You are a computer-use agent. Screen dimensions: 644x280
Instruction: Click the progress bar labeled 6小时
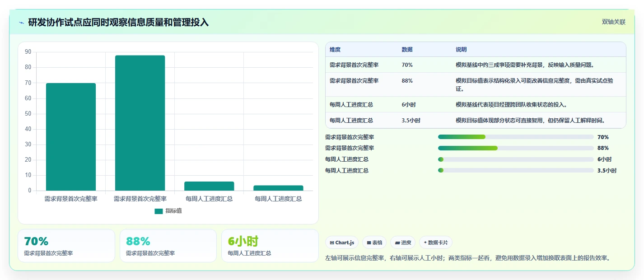[x=516, y=159]
